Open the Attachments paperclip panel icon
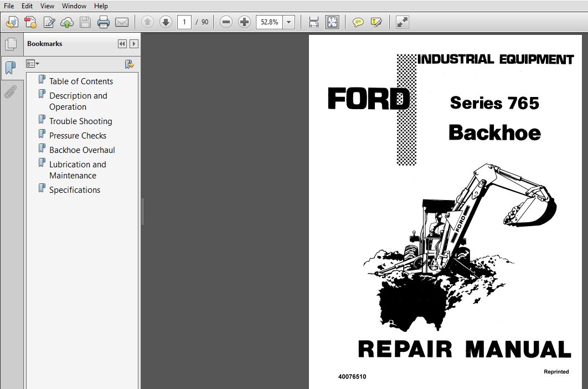Viewport: 588px width, 389px height. click(11, 91)
